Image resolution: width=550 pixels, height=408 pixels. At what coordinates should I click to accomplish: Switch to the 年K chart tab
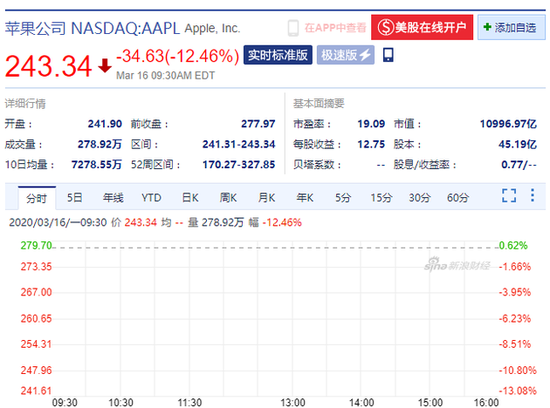click(305, 198)
